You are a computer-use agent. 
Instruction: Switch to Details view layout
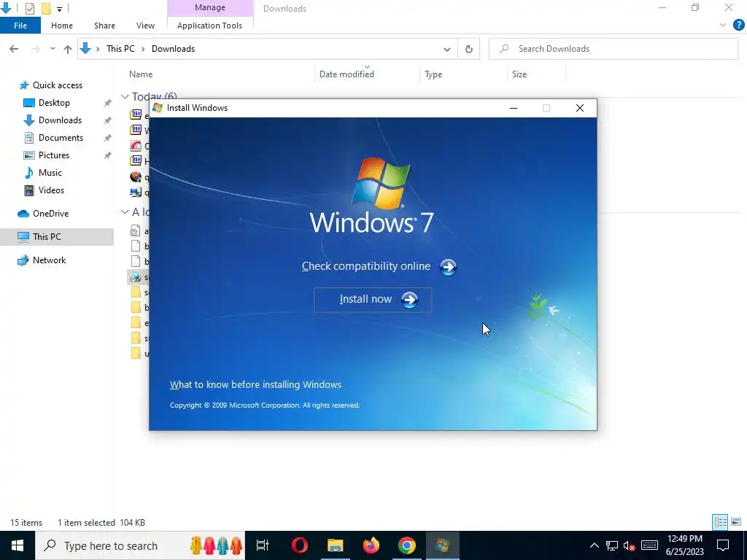(720, 522)
